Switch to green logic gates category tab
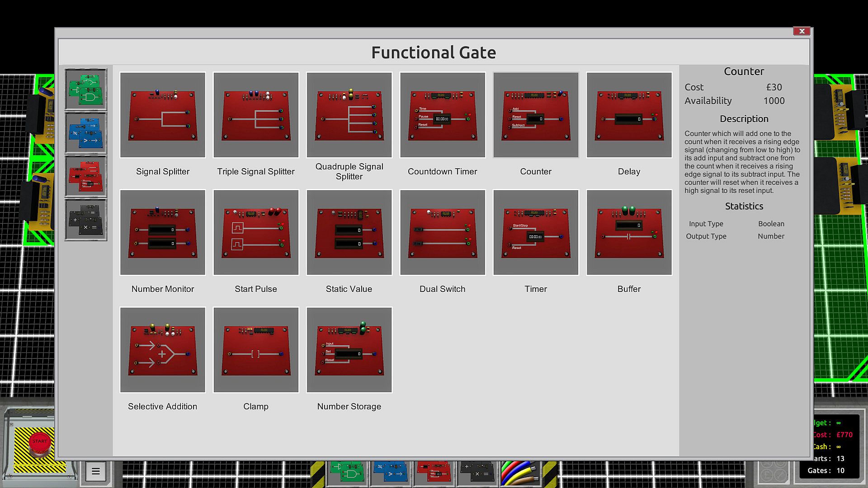This screenshot has width=868, height=488. [86, 89]
